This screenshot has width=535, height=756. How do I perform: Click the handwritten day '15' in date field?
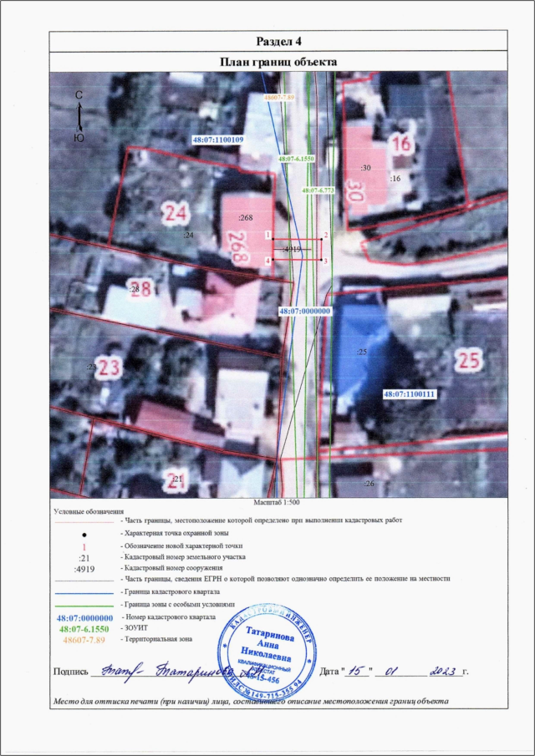coord(357,670)
